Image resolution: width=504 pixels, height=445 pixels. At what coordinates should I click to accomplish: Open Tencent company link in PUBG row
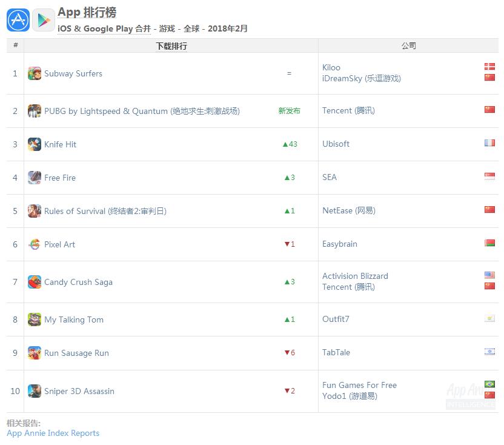point(349,111)
